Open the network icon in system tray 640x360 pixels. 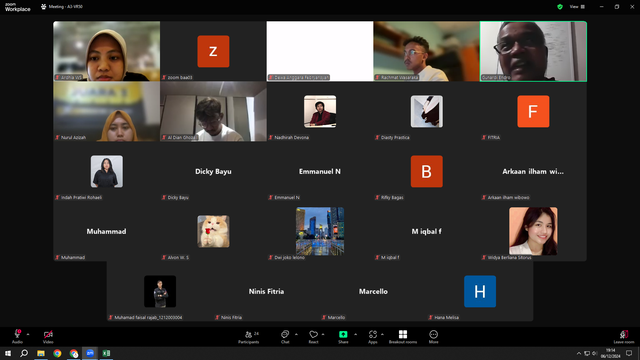[x=587, y=353]
